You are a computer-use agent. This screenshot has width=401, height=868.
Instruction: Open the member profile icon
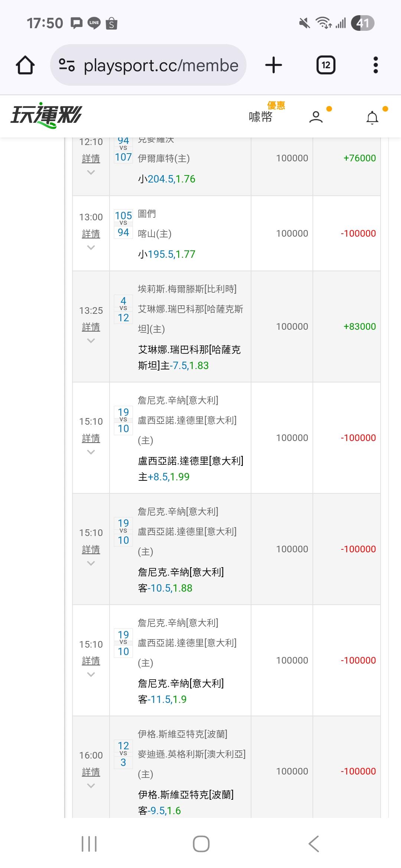316,117
